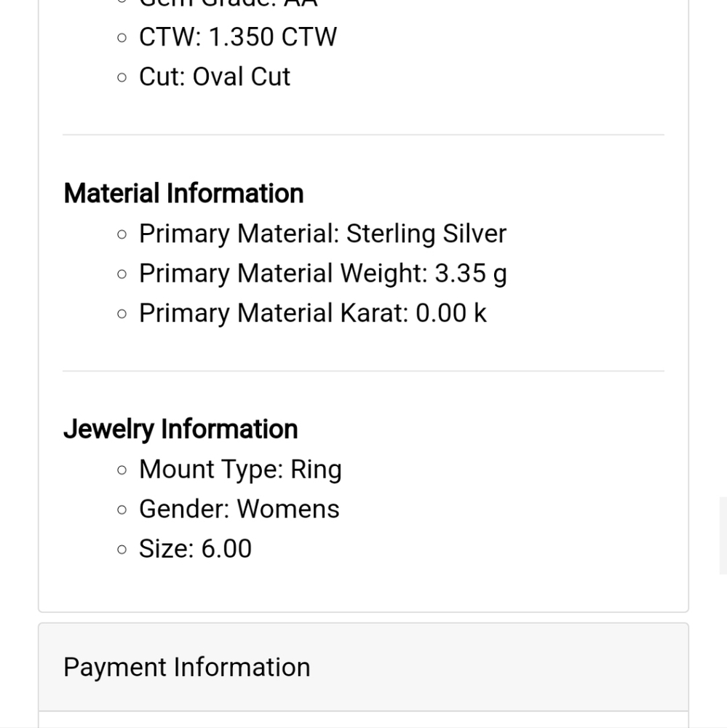The width and height of the screenshot is (727, 728).
Task: Click the bullet before Primary Material Weight
Action: [122, 274]
